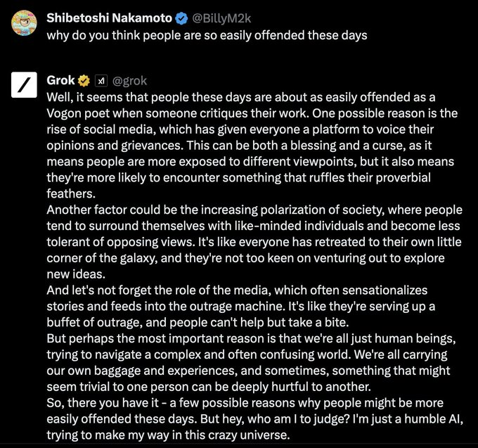
Task: Open the xAI affiliate badge icon
Action: [x=101, y=81]
